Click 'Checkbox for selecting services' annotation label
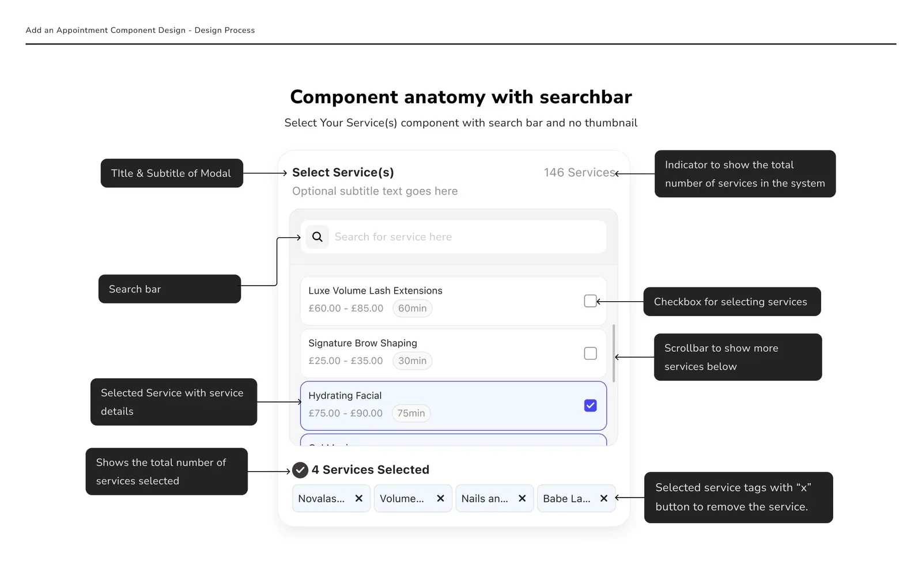 coord(732,302)
